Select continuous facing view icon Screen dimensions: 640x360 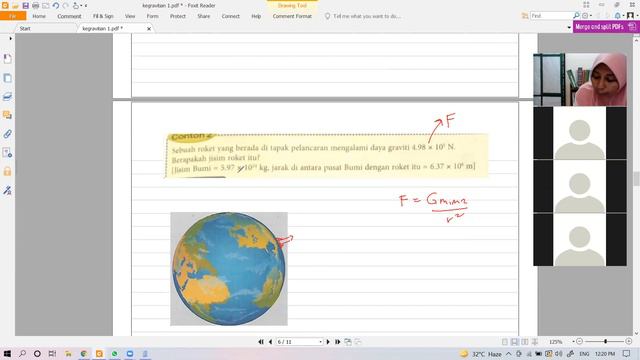(535, 342)
